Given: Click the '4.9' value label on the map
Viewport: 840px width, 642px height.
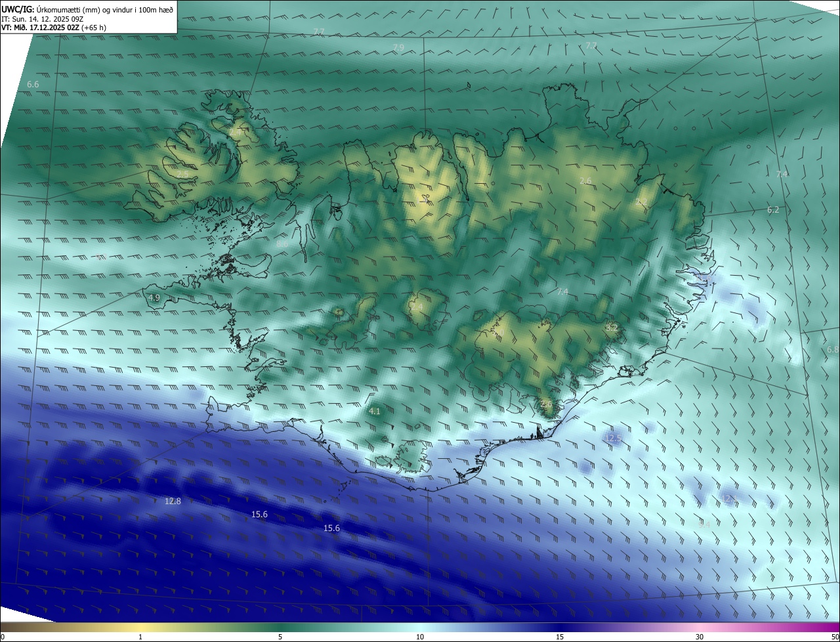Looking at the screenshot, I should pos(154,298).
